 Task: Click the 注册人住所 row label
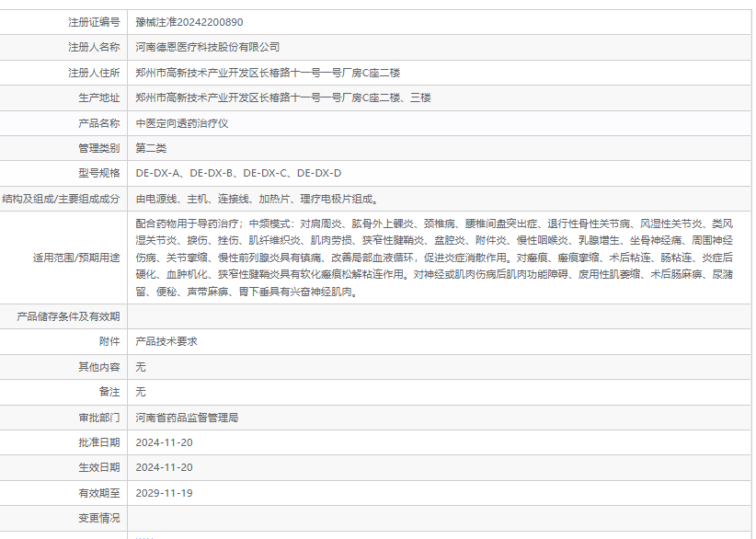94,73
